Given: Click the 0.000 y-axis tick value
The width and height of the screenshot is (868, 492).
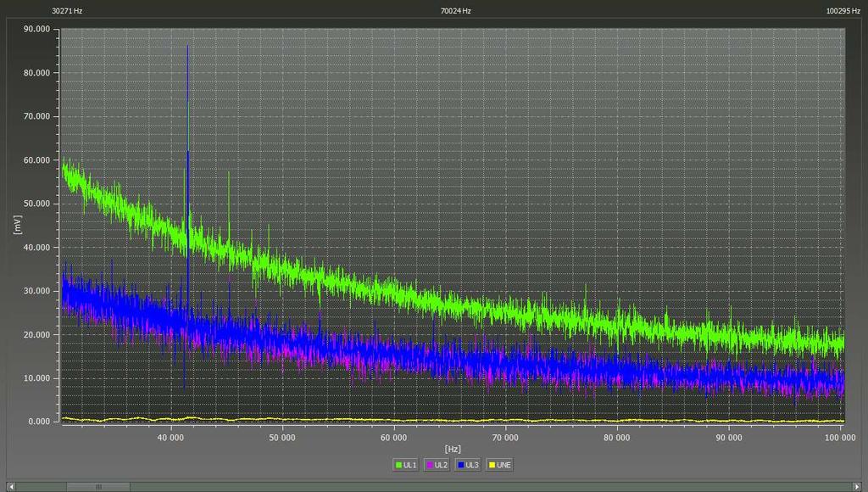Looking at the screenshot, I should click(39, 422).
